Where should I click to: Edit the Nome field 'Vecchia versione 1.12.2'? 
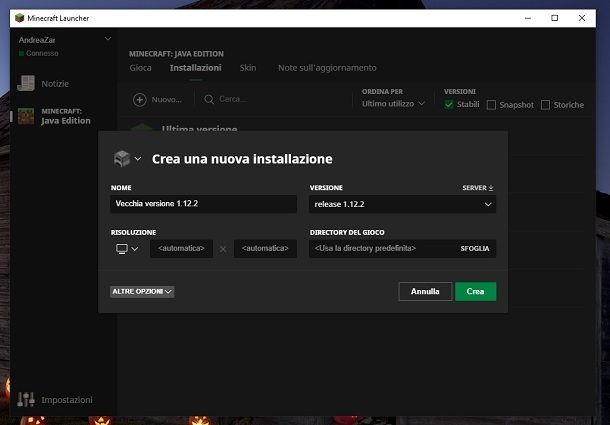pos(203,204)
